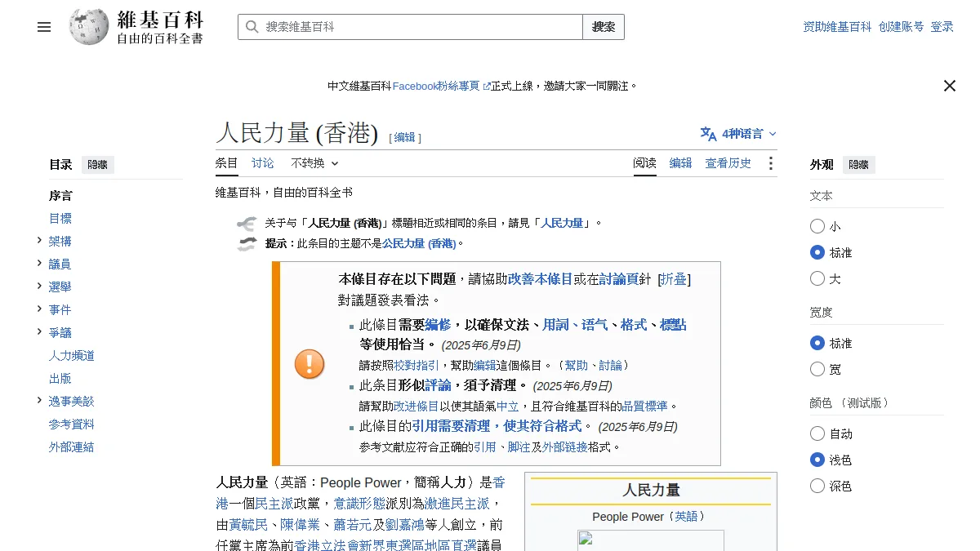Image resolution: width=980 pixels, height=551 pixels.
Task: Select wide width option 宽
Action: coord(817,369)
